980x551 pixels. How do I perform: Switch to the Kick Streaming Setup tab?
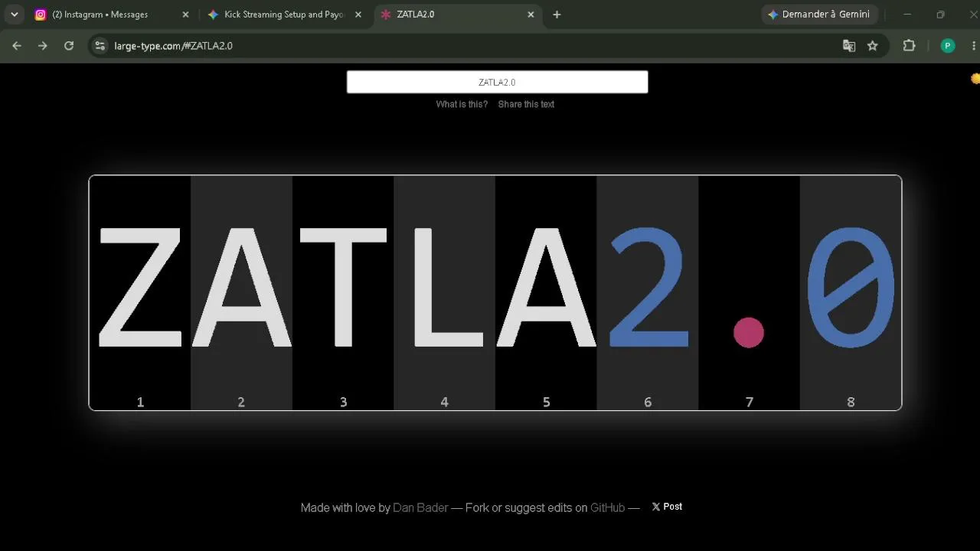point(285,15)
